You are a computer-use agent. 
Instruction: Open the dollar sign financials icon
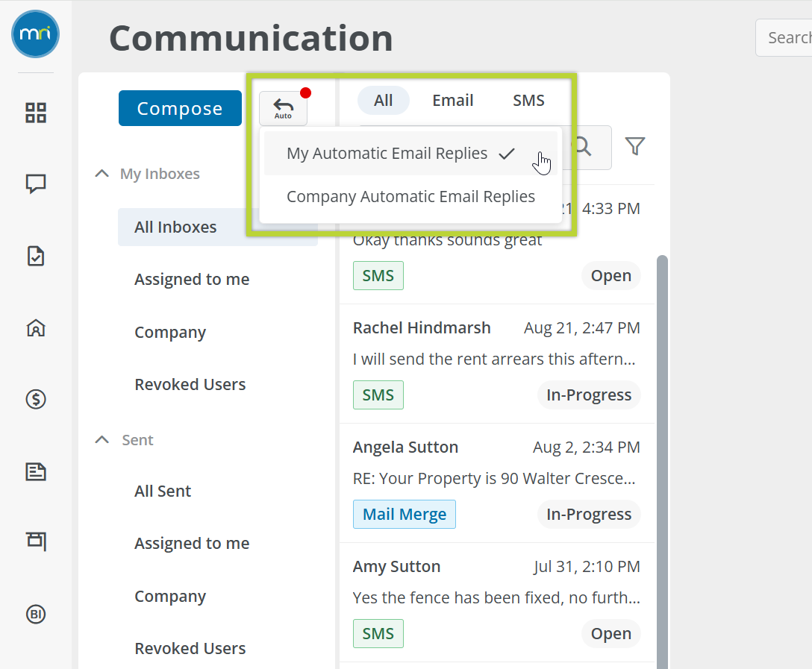[36, 399]
